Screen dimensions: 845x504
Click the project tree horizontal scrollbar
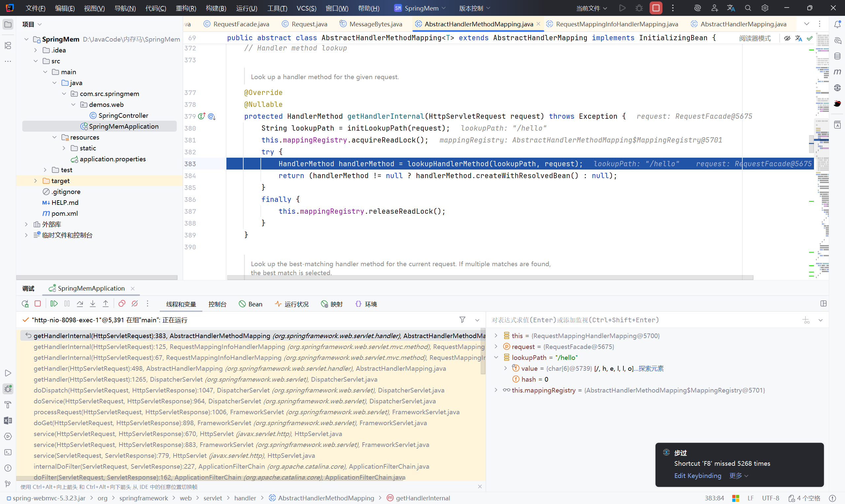[97, 277]
